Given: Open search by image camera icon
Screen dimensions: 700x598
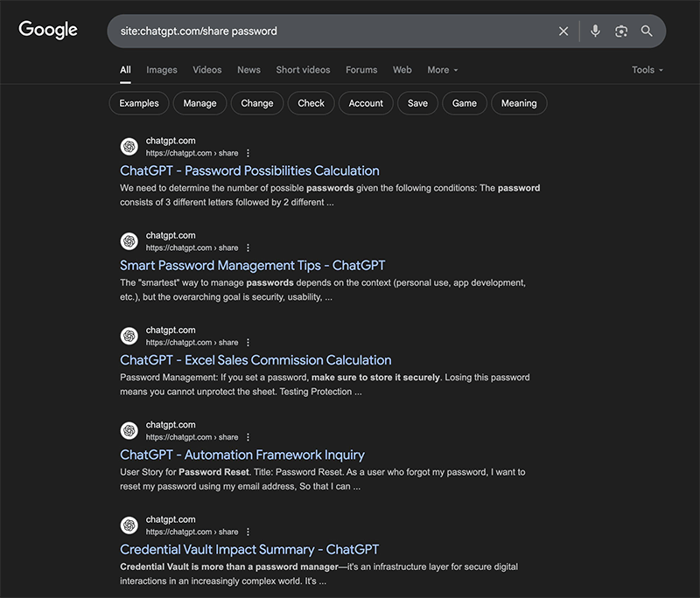Looking at the screenshot, I should 621,31.
